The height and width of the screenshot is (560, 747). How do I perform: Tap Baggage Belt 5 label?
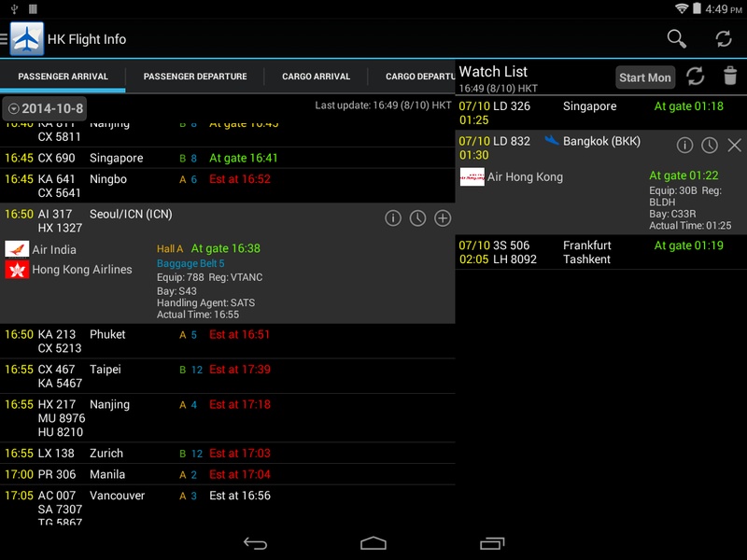point(190,263)
